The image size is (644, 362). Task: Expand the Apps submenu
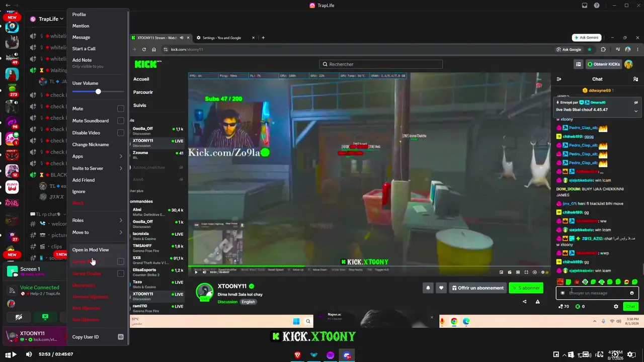point(98,156)
